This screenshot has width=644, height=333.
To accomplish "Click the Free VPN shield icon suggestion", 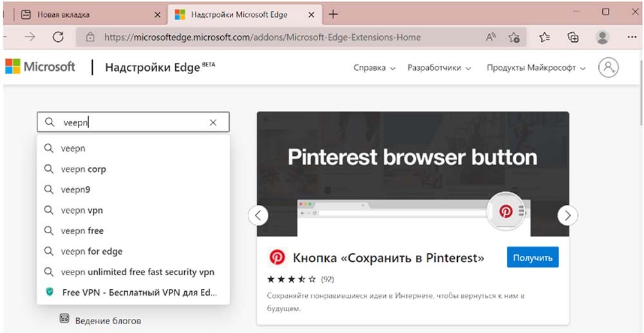I will 50,292.
